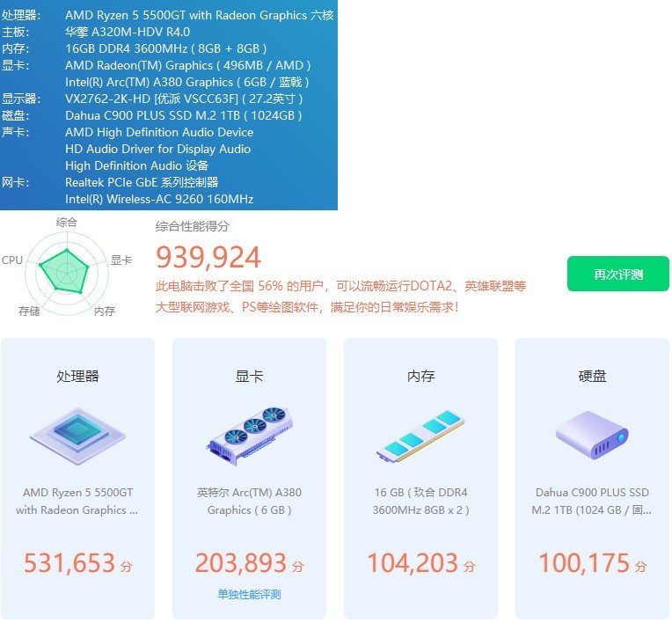Click the AMD Ryzen 5 5500GT card description
This screenshot has height=623, width=672.
[77, 501]
